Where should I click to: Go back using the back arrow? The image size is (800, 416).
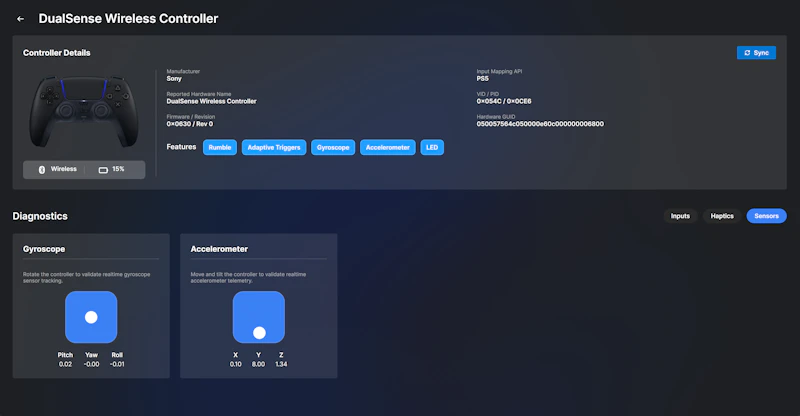[20, 19]
